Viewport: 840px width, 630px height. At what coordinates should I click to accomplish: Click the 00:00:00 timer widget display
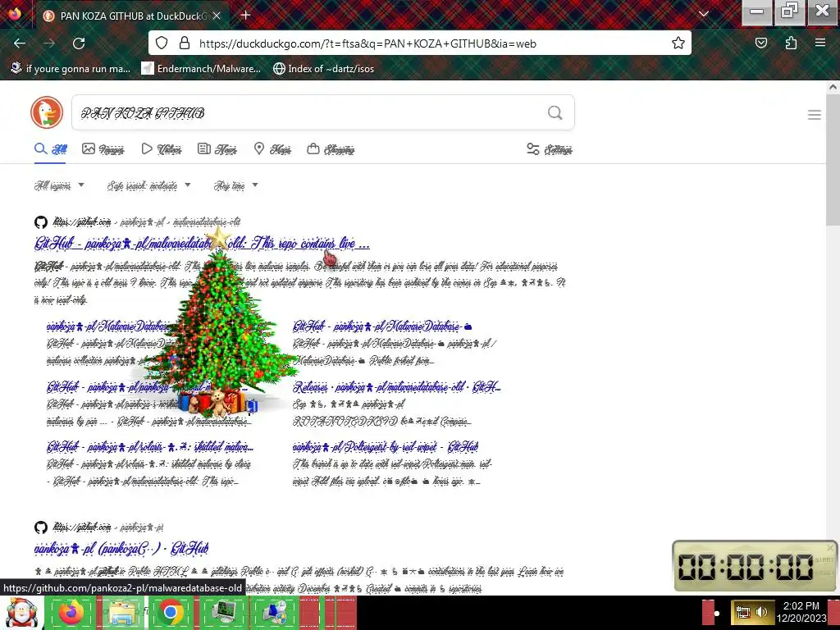click(x=746, y=567)
